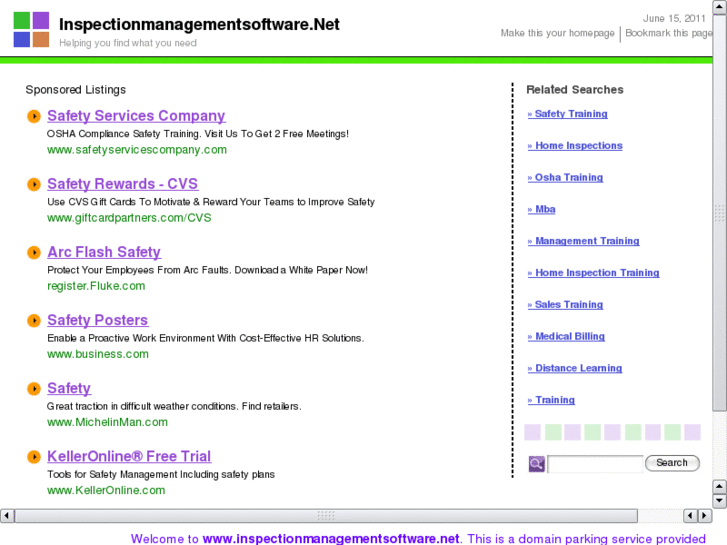Click the 'Enable a Proactive Work Environment' text

[x=205, y=339]
